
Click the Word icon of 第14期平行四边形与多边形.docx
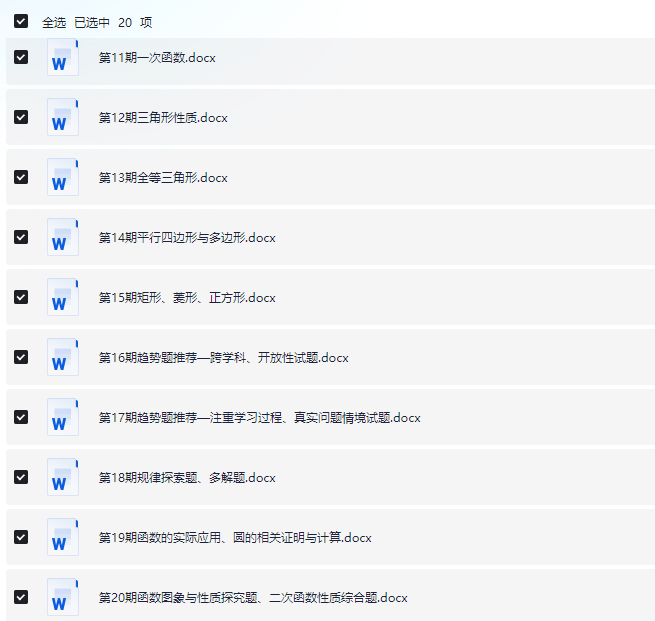(63, 237)
